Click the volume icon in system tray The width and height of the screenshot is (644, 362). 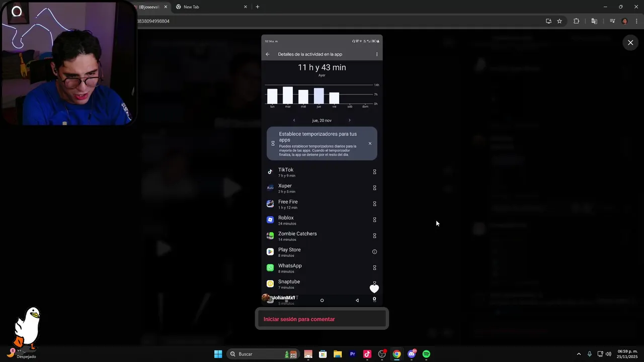pos(609,354)
